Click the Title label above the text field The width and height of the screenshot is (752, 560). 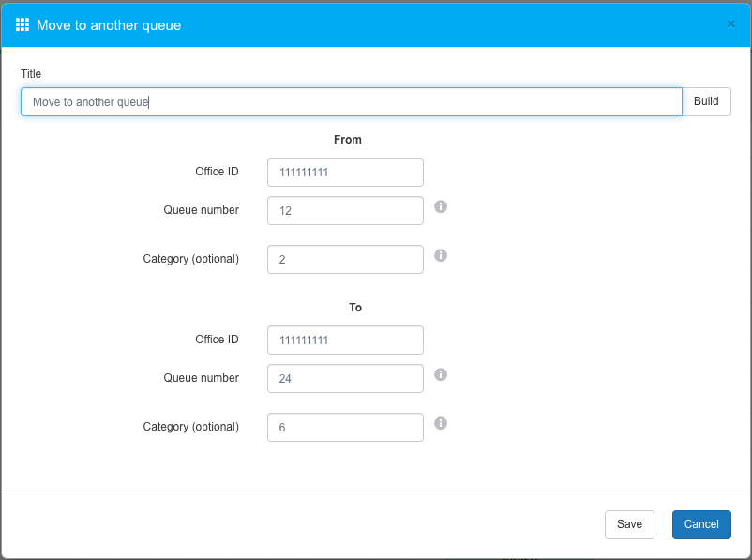[31, 74]
